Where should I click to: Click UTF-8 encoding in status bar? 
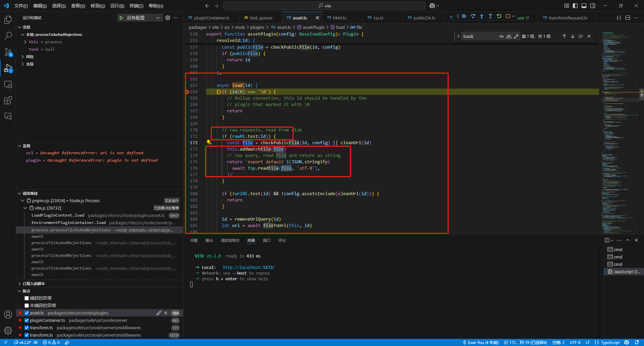pyautogui.click(x=575, y=342)
